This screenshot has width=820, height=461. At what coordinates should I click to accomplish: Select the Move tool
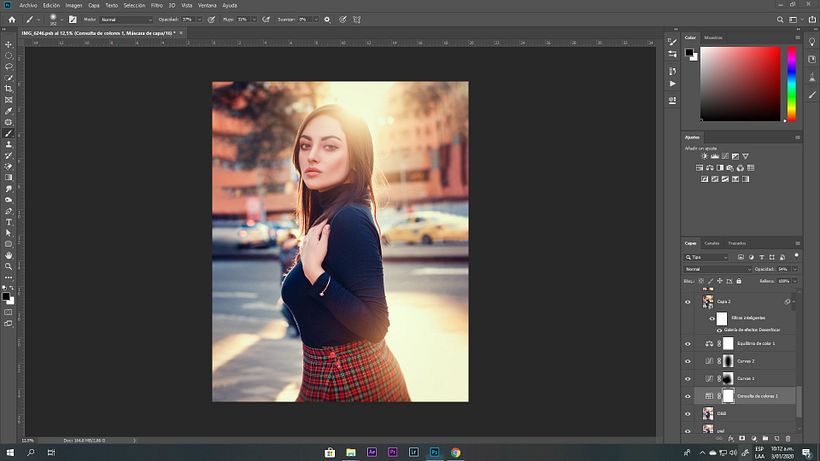(x=8, y=44)
